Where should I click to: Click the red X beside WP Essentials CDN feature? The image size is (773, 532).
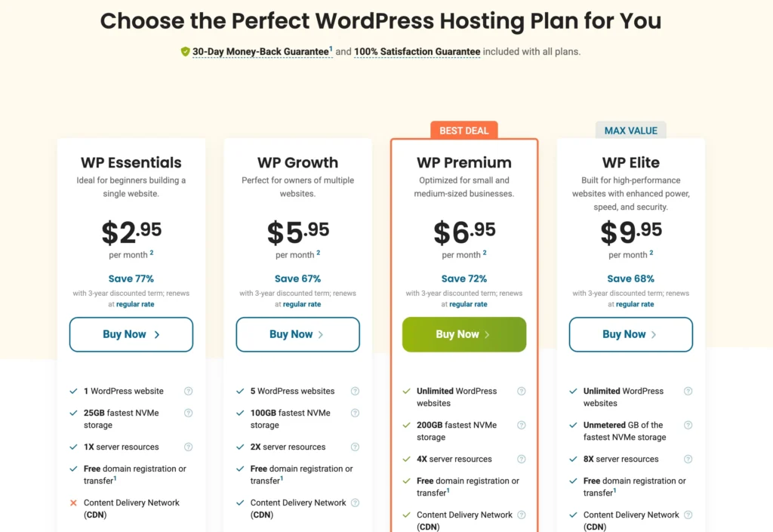tap(75, 503)
